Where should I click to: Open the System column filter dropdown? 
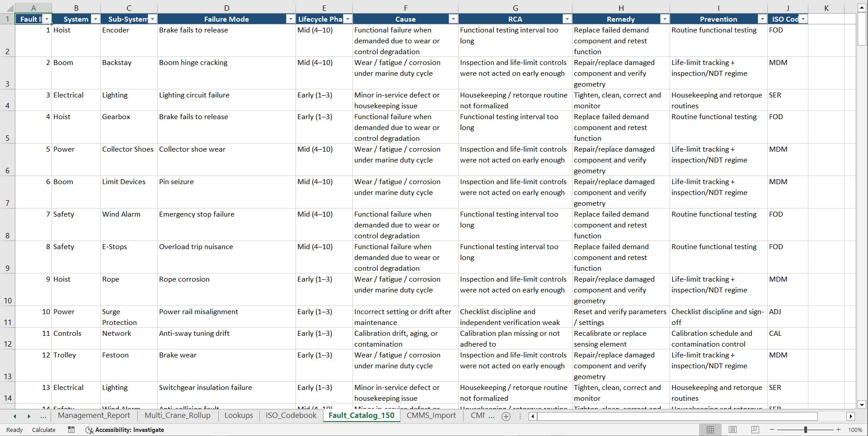95,19
